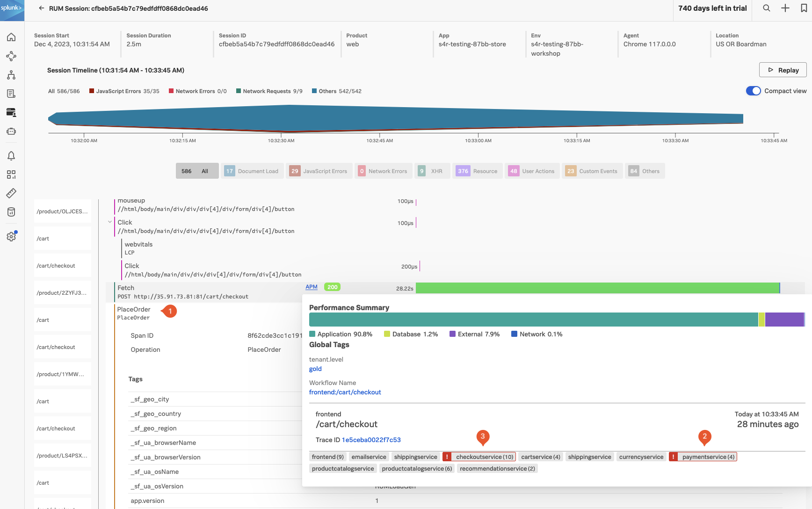Click the 200 status badge
812x509 pixels.
[x=333, y=287]
